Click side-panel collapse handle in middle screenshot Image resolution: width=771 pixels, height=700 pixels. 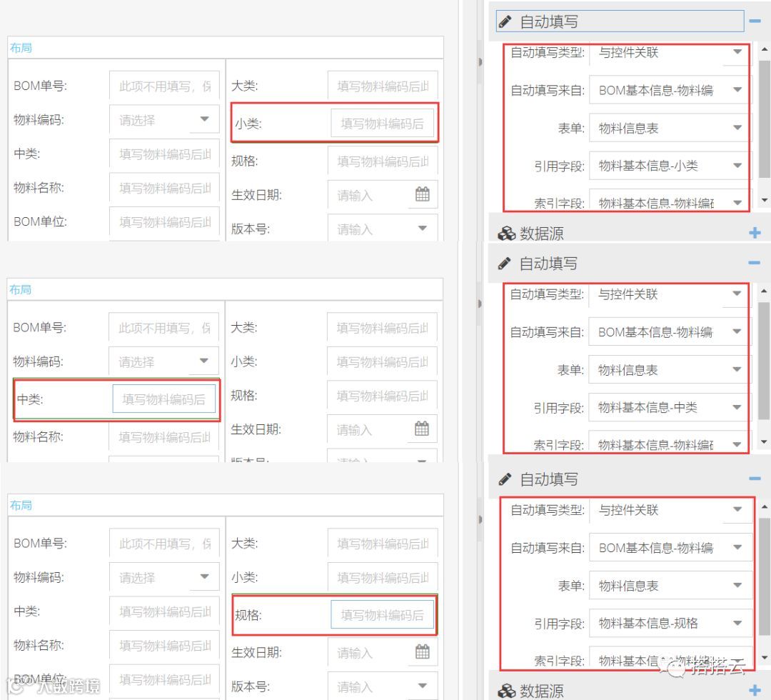point(480,304)
